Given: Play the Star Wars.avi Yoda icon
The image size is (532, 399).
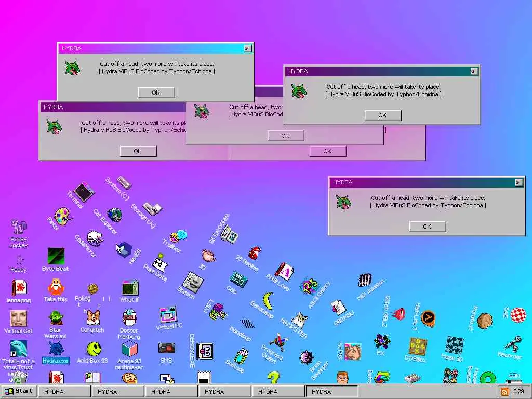Looking at the screenshot, I should (56, 318).
